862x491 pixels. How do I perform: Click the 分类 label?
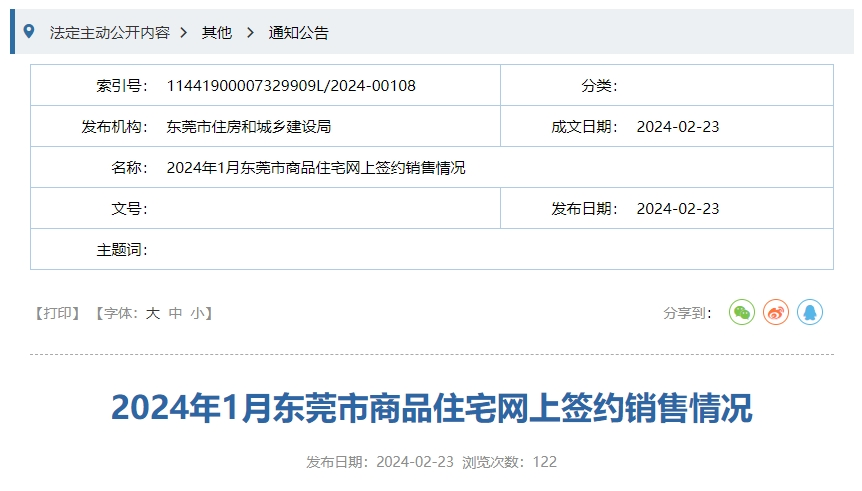pyautogui.click(x=599, y=86)
